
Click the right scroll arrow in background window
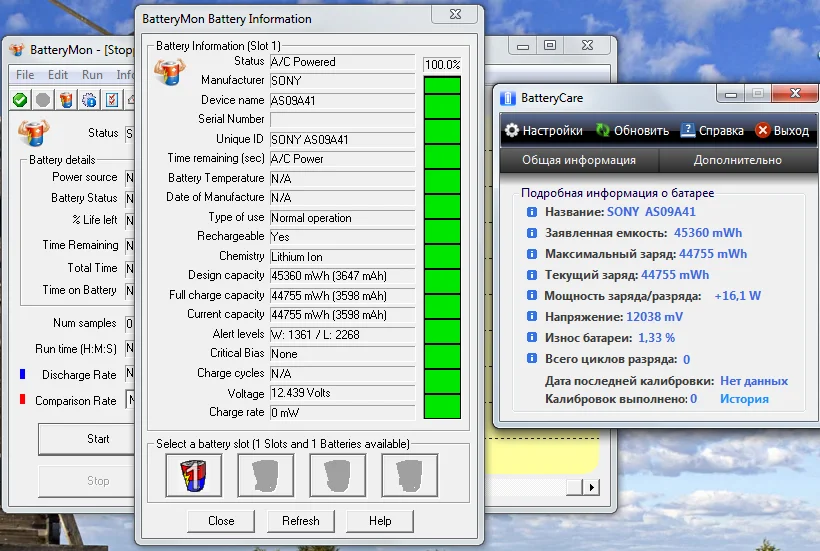click(x=591, y=487)
